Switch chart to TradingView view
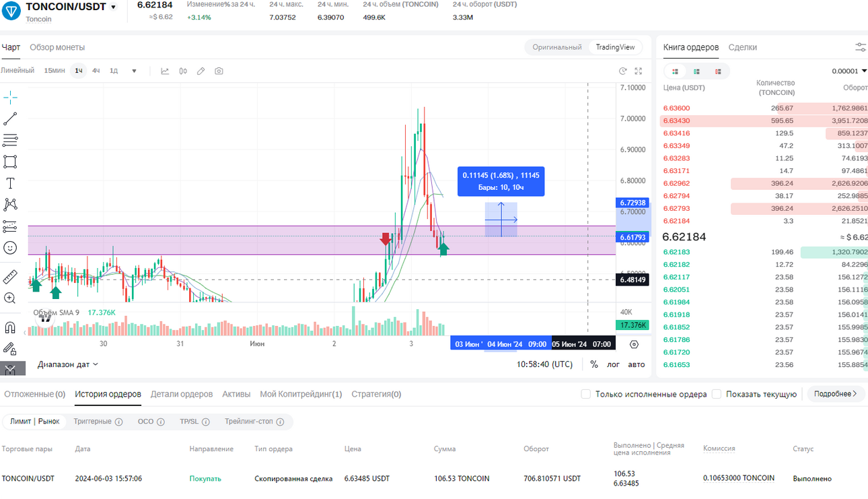Viewport: 868px width, 499px height. tap(615, 47)
